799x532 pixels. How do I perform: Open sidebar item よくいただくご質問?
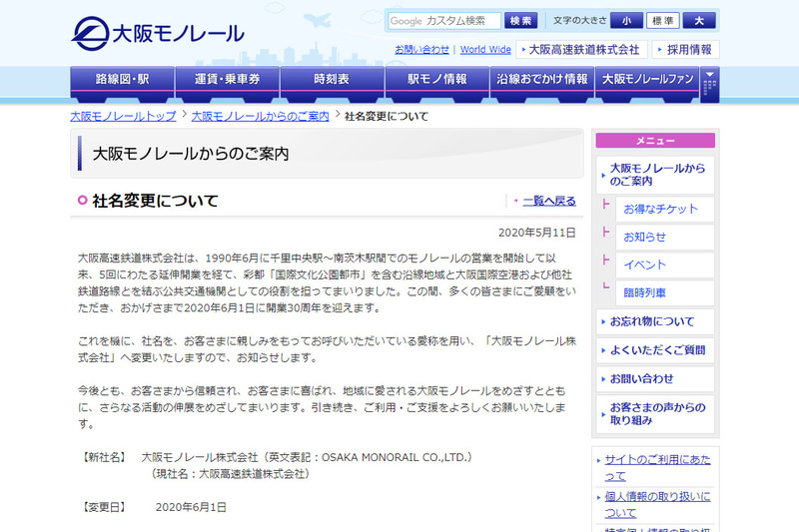tap(655, 350)
